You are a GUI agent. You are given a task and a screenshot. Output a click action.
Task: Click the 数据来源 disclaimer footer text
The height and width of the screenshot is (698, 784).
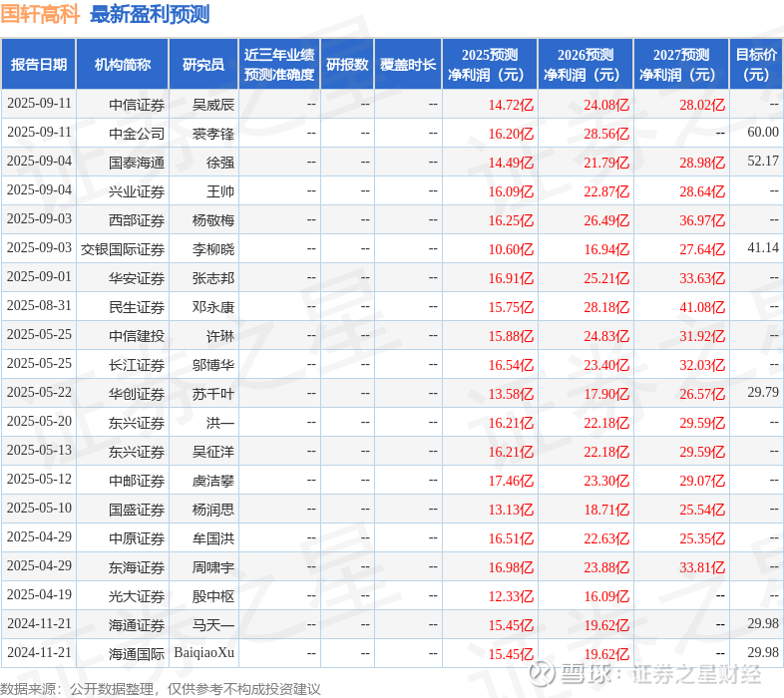tap(161, 689)
